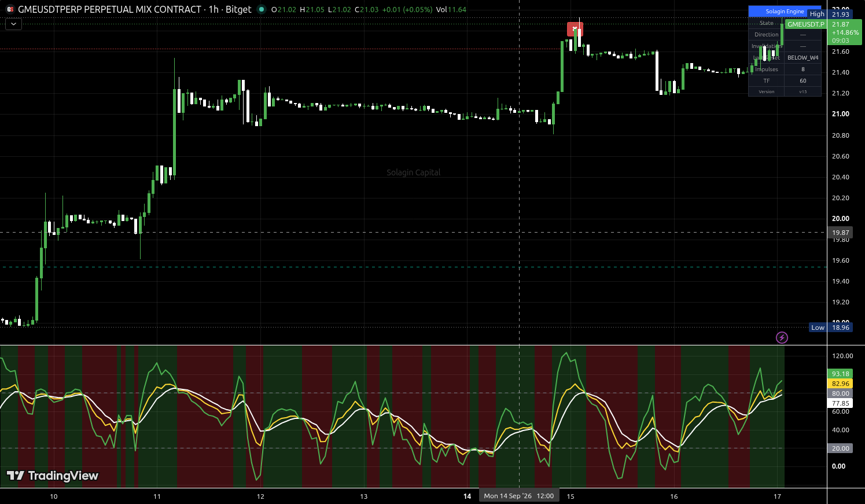
Task: Click the Mon 14 Sep '26 12:00 time label
Action: click(x=519, y=496)
